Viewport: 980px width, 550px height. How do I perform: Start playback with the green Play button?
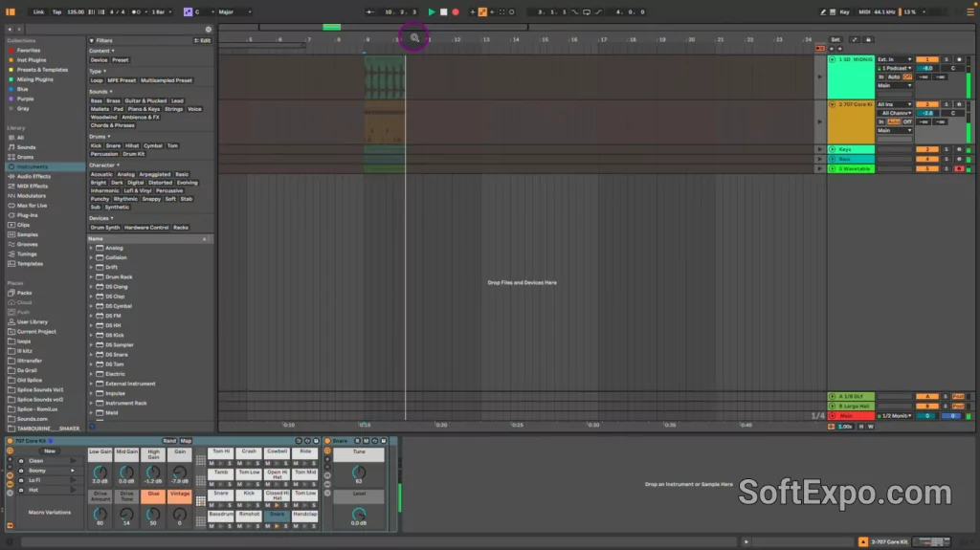(x=432, y=11)
